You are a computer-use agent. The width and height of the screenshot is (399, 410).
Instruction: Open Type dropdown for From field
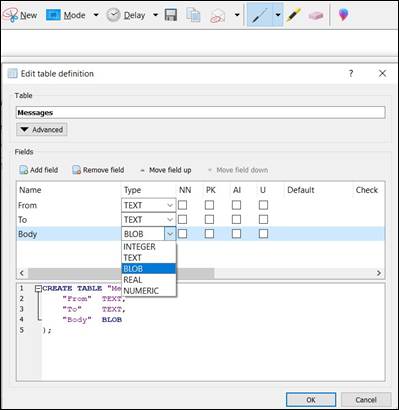coord(170,205)
